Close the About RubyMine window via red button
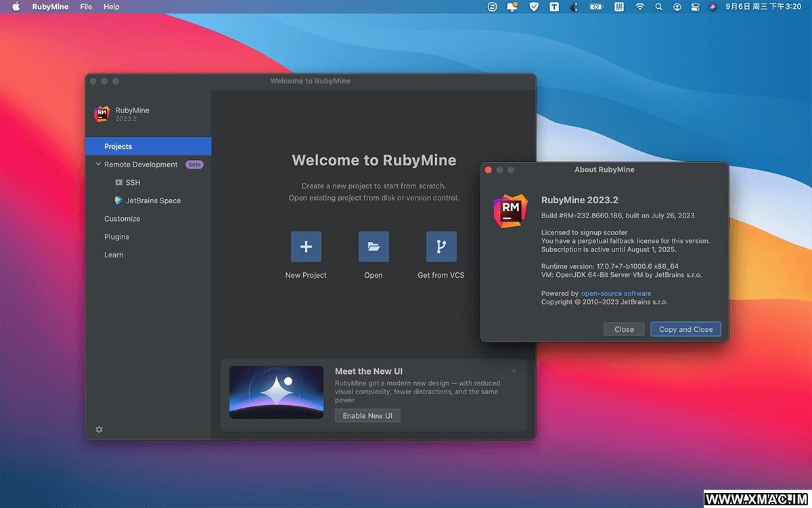The width and height of the screenshot is (812, 508). coord(489,170)
